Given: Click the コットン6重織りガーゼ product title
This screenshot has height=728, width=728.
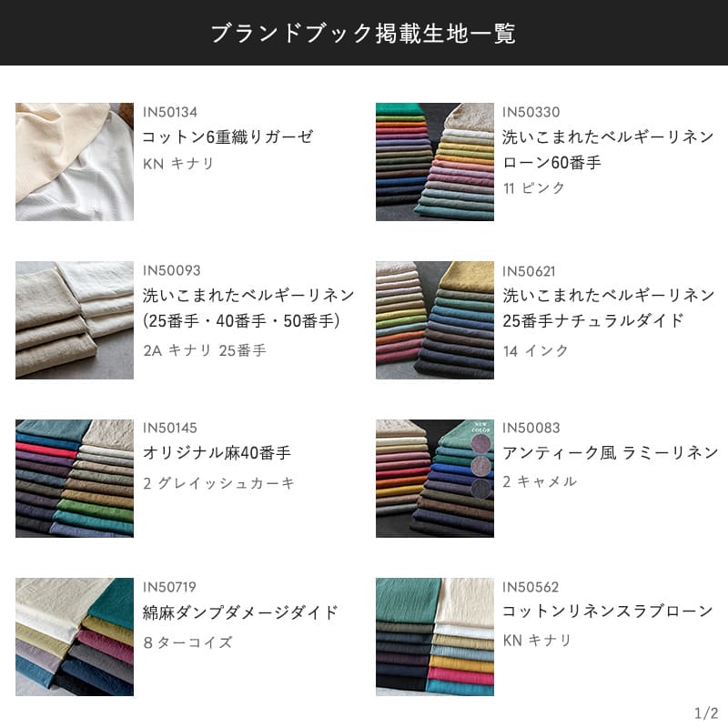Looking at the screenshot, I should click(x=227, y=136).
